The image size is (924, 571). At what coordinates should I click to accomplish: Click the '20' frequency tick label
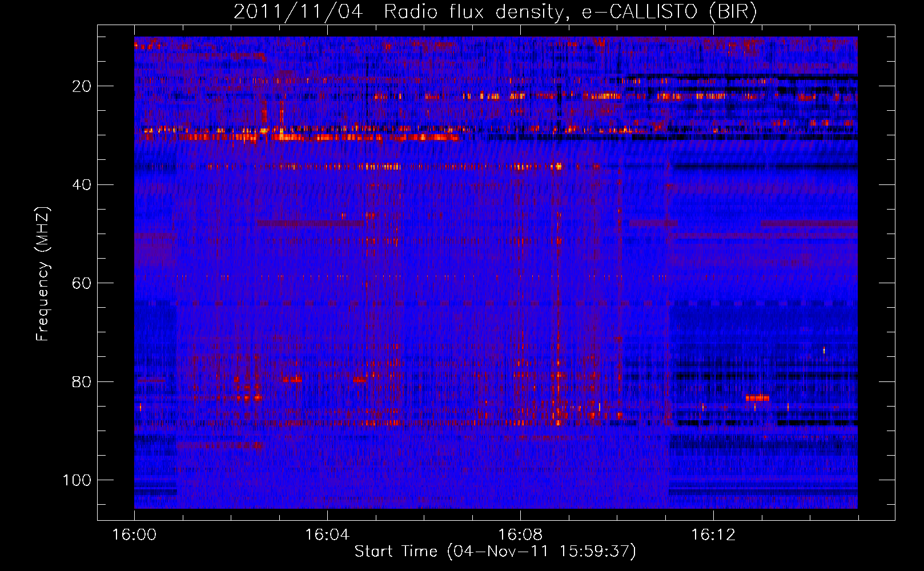tap(82, 86)
